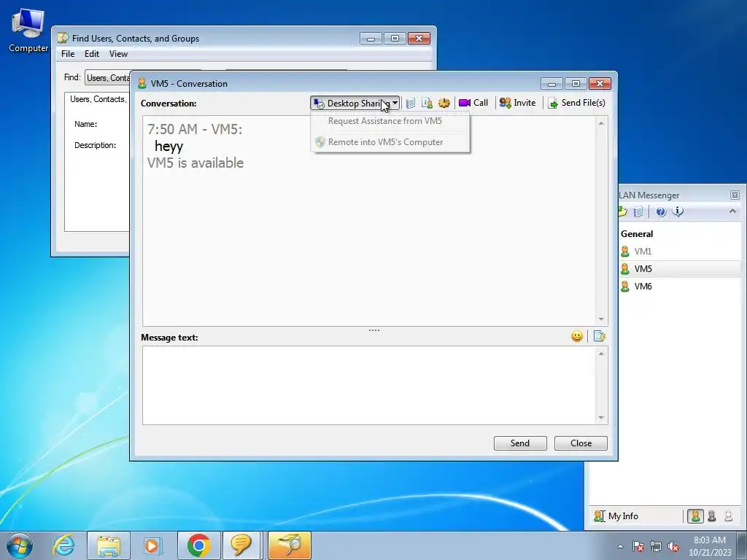Click the Send button

pos(520,443)
